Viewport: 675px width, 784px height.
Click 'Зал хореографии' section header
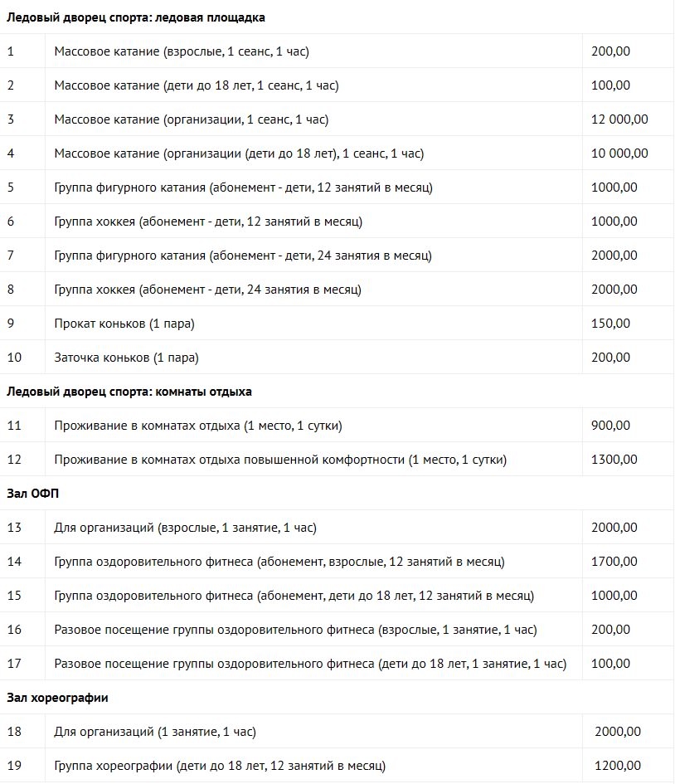[x=57, y=698]
